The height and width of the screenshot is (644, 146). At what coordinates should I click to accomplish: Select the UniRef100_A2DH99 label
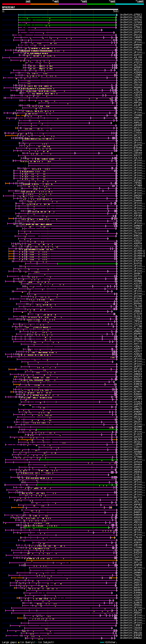pos(131,73)
